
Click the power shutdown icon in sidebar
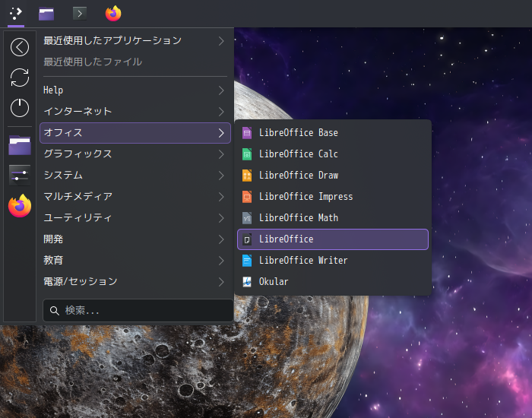point(20,108)
